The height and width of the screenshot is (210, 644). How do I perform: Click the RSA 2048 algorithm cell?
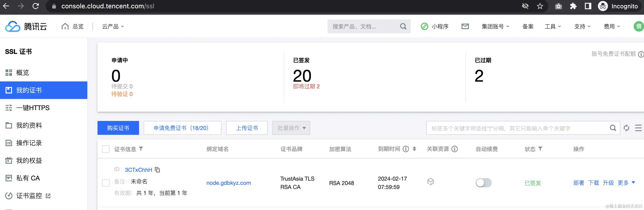341,183
